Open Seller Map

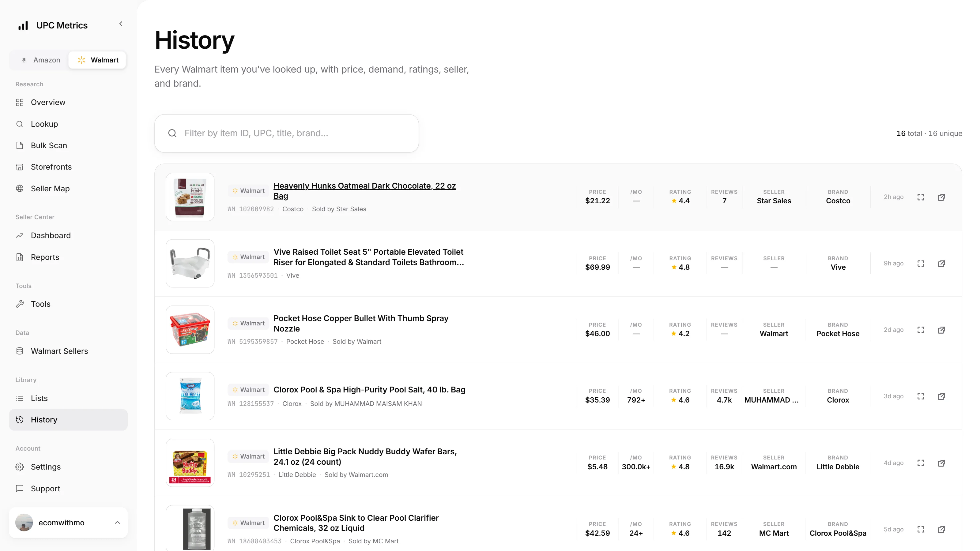coord(68,189)
